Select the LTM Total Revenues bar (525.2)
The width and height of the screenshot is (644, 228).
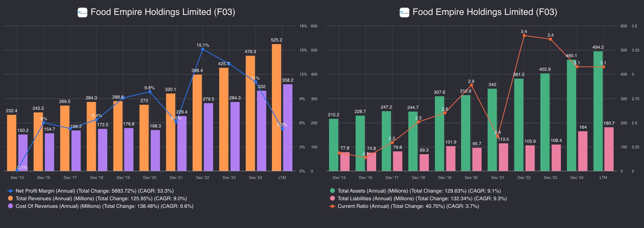276,107
